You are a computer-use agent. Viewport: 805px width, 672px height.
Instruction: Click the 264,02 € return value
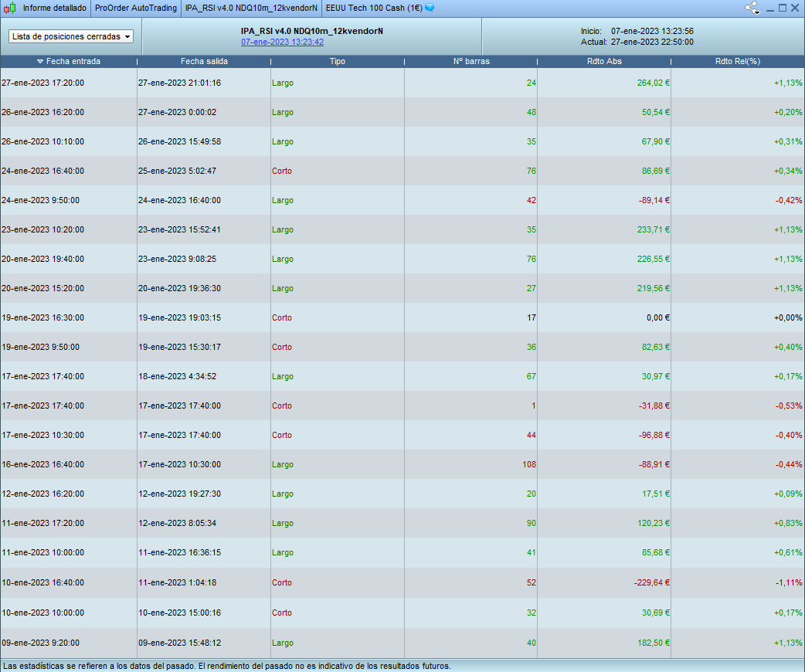pyautogui.click(x=654, y=83)
